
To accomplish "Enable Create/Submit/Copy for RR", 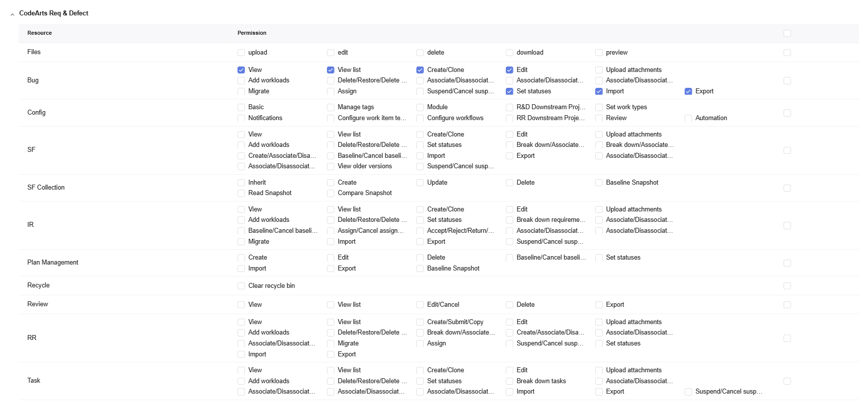I will 420,322.
